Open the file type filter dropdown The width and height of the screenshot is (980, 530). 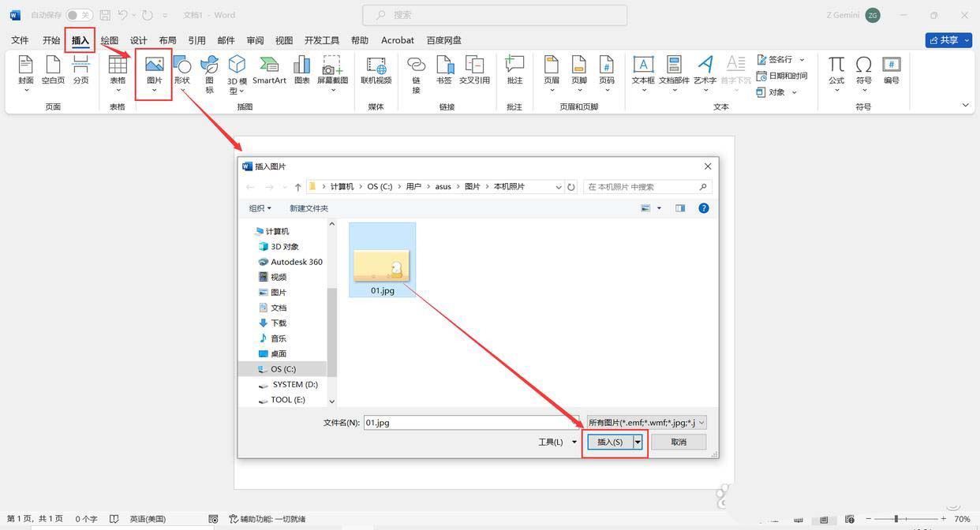coord(646,423)
